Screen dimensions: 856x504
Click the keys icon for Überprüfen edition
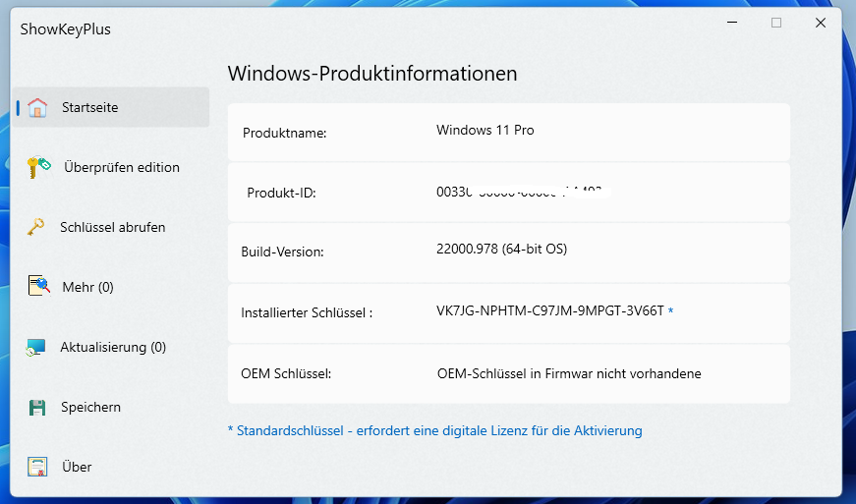38,167
